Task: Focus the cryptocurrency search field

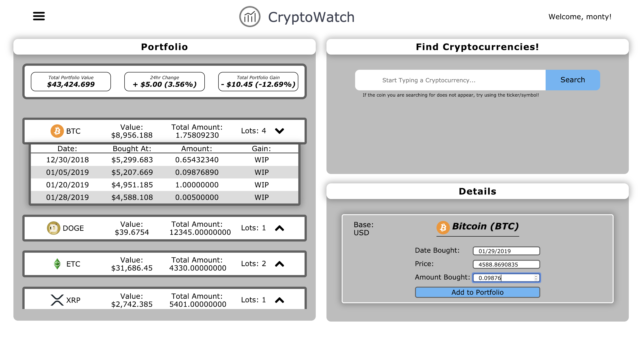Action: click(450, 80)
